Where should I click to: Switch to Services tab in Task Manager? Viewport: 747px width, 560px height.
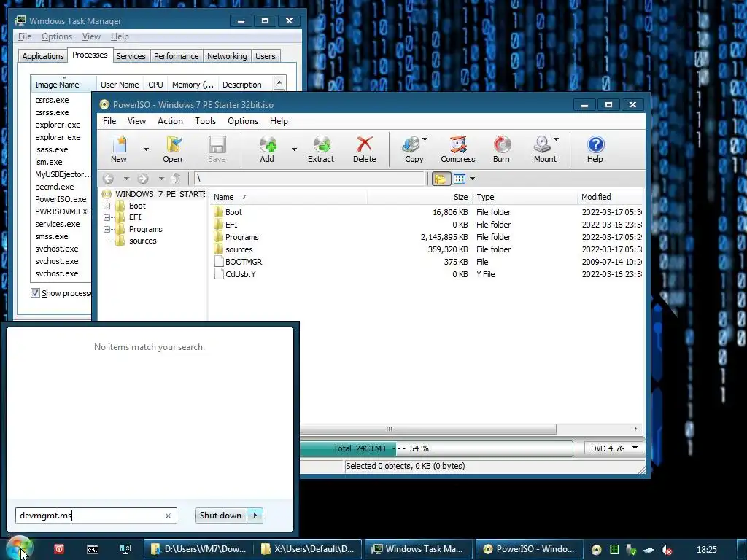[x=131, y=56]
